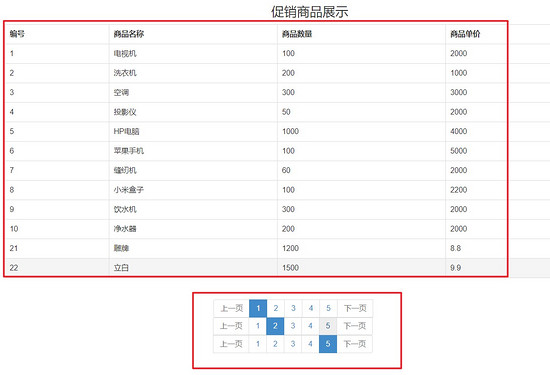Select page 1 in pagination row with 2 active
Viewport: 550px width, 375px height.
point(258,326)
